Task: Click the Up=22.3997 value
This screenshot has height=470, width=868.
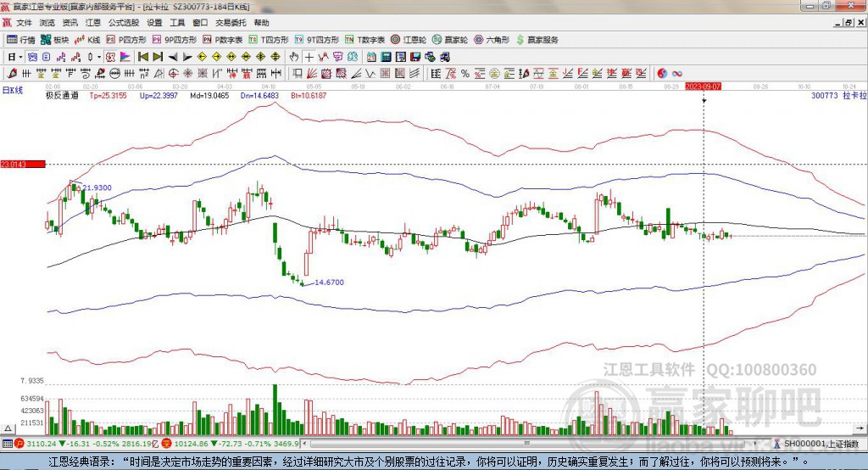Action: coord(159,96)
